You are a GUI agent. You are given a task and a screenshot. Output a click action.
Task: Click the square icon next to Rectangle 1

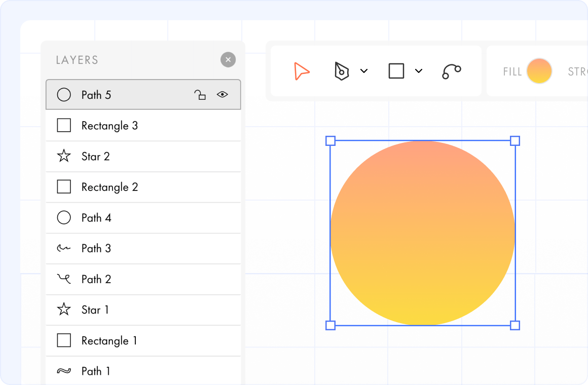point(64,340)
